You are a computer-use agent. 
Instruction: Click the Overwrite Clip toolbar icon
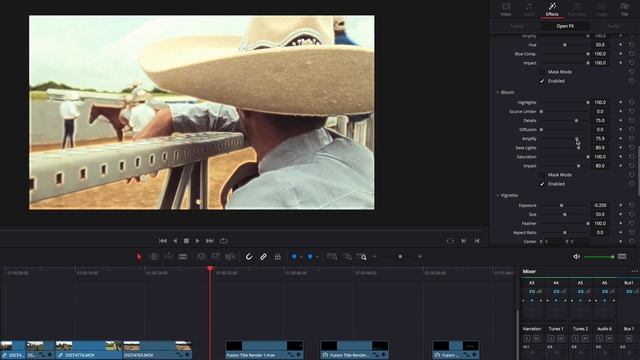(x=216, y=257)
